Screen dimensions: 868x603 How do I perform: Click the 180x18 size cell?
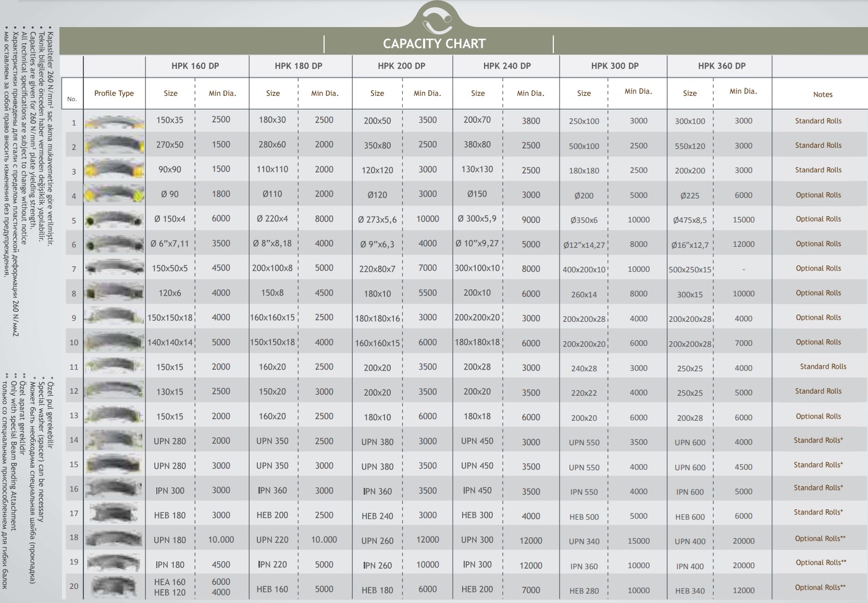pos(477,416)
